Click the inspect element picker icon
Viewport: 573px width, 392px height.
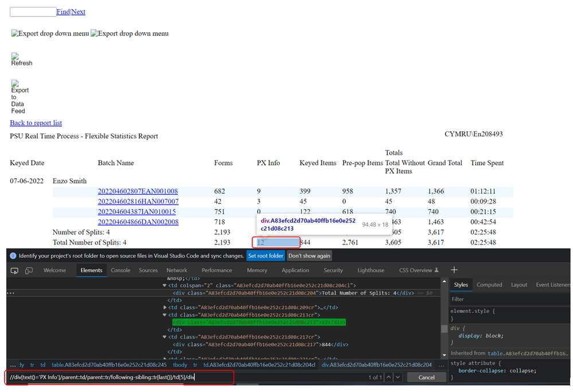coord(13,271)
